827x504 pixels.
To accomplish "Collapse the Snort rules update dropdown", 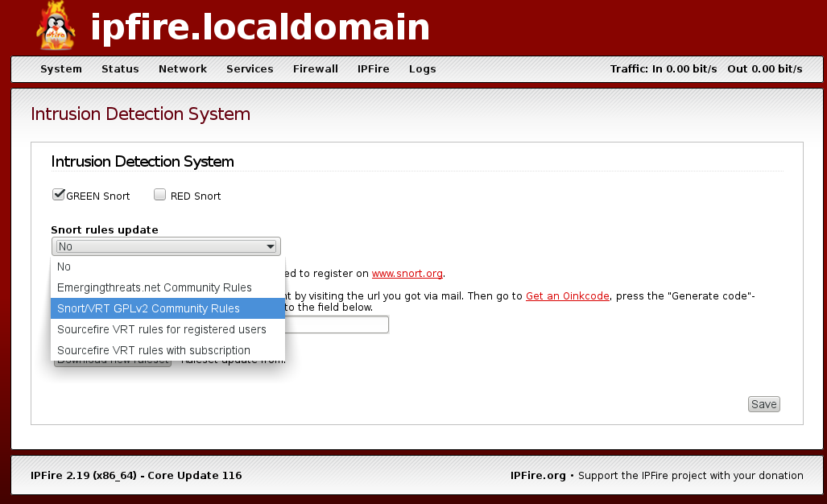I will [166, 246].
